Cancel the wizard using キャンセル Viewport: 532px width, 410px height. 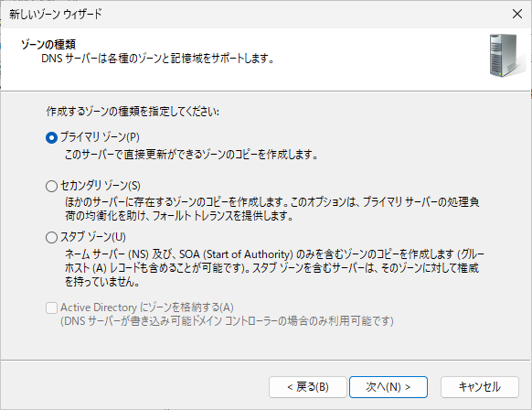(x=479, y=387)
